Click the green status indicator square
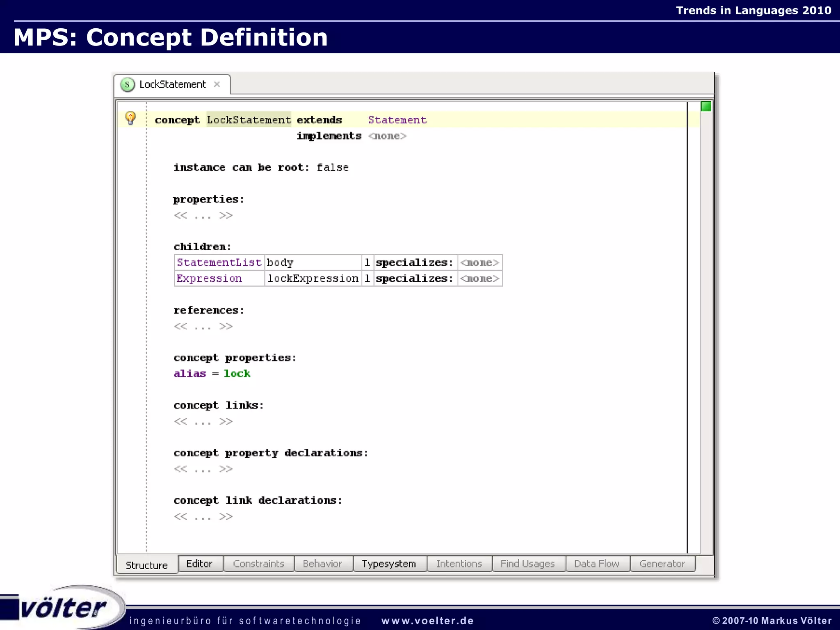 705,107
